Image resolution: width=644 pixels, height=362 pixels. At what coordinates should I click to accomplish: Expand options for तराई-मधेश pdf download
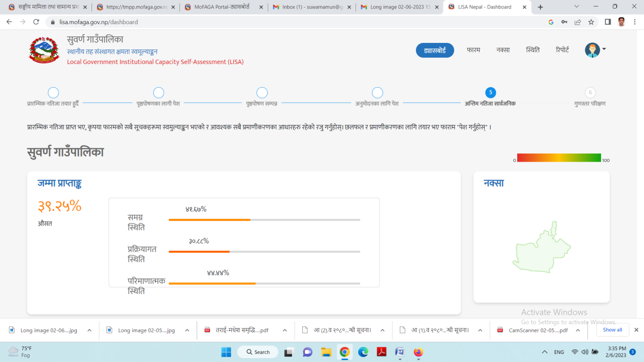point(285,330)
